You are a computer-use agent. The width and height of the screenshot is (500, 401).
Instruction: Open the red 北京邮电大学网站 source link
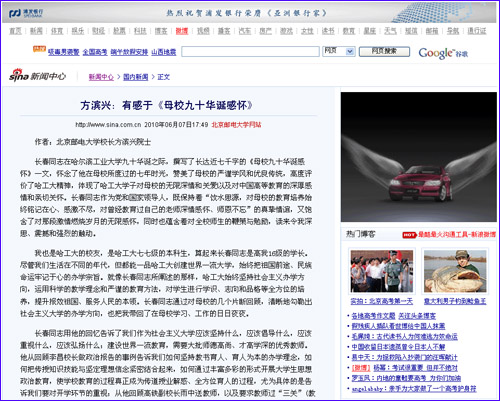tap(236, 125)
